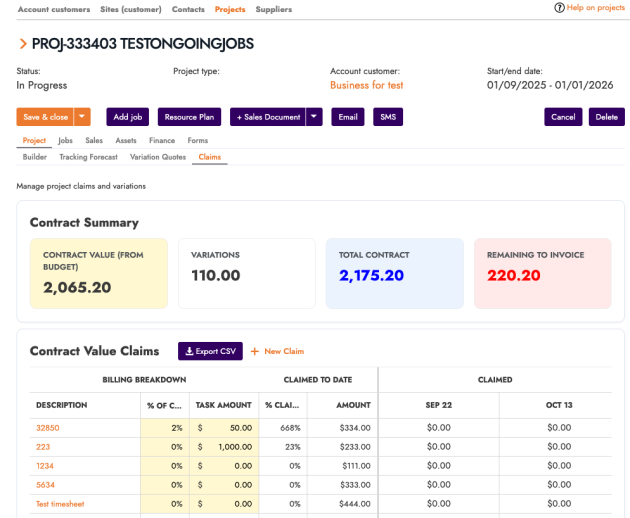Screen dimensions: 630x518
Task: Click the download icon on Export CSV
Action: pyautogui.click(x=190, y=351)
